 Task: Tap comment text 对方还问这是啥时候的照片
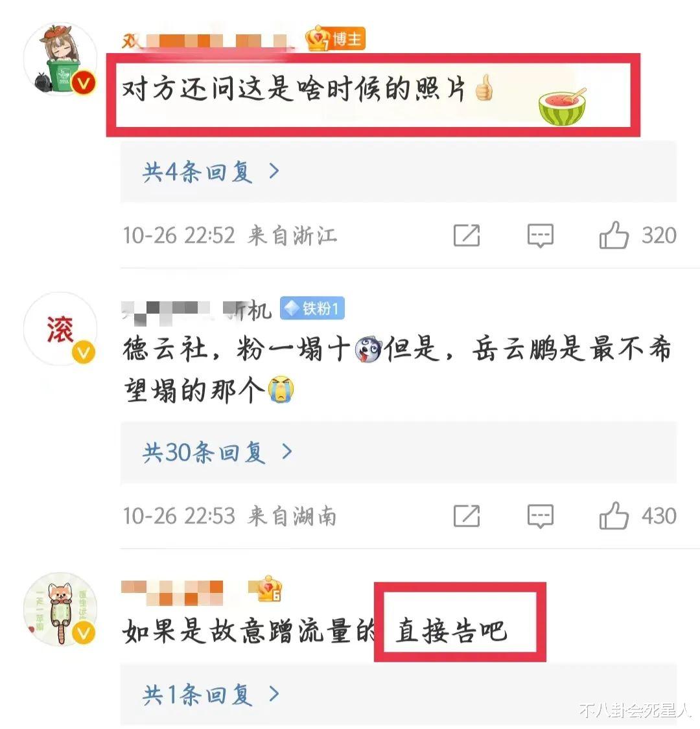294,88
